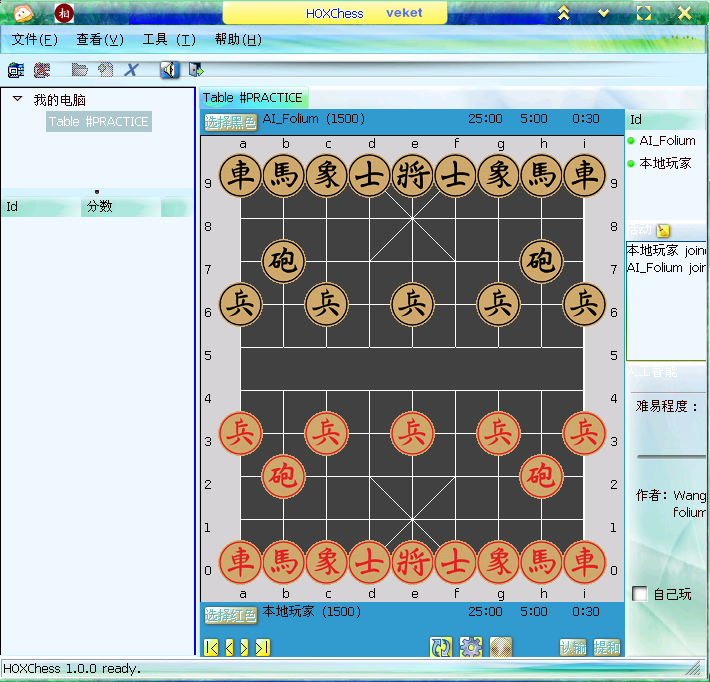Toggle the sound speaker icon
This screenshot has height=682, width=710.
click(170, 70)
